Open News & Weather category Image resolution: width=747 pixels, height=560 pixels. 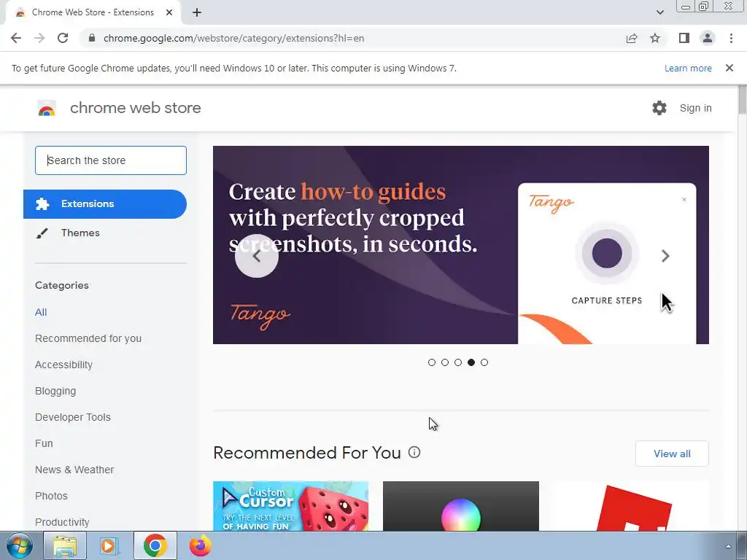74,470
